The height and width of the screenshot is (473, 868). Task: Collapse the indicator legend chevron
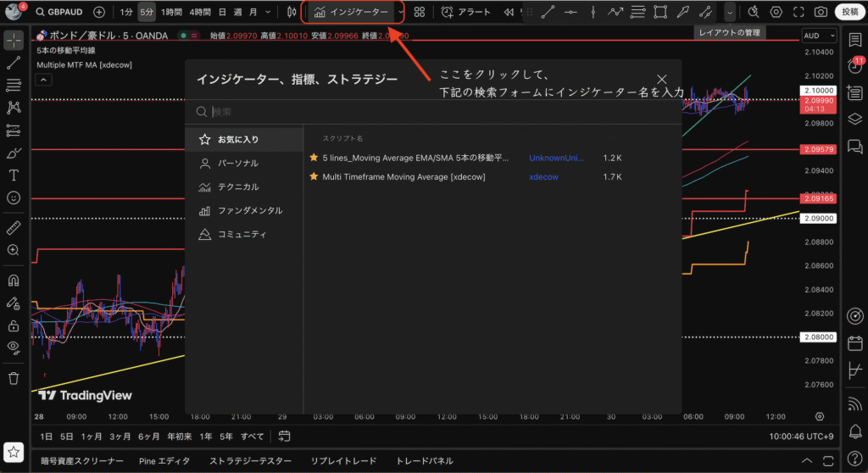click(x=43, y=80)
